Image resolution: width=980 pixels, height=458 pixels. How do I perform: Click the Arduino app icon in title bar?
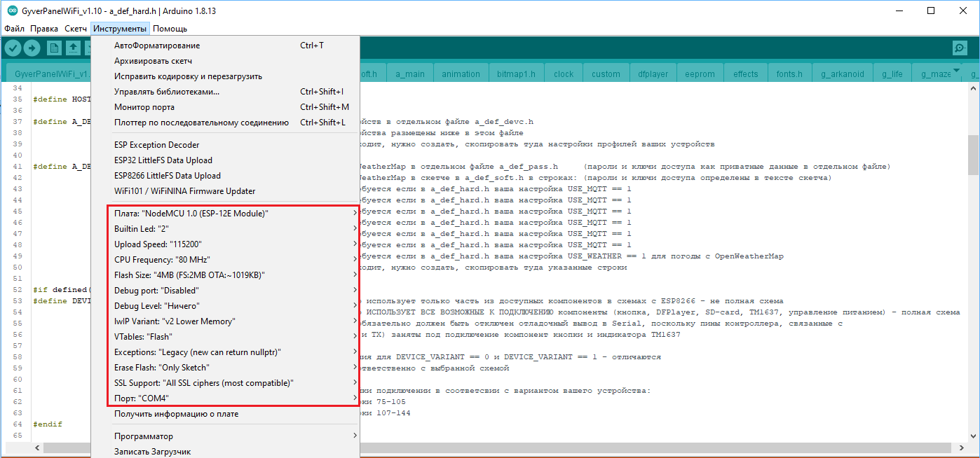click(11, 11)
